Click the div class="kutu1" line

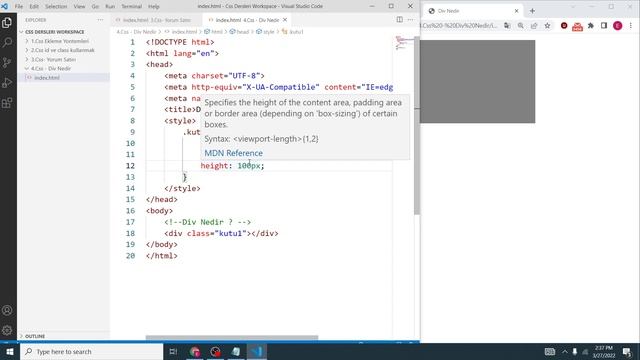tap(221, 233)
